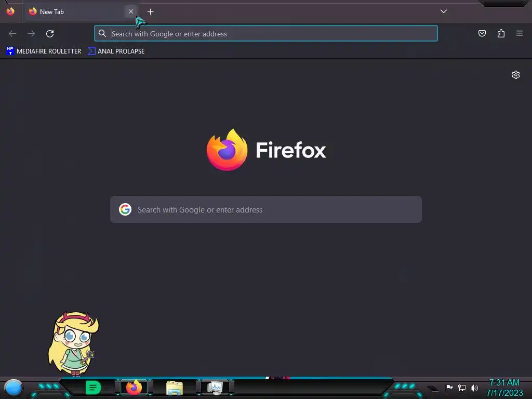
Task: Expand the list all tabs chevron
Action: tap(444, 11)
